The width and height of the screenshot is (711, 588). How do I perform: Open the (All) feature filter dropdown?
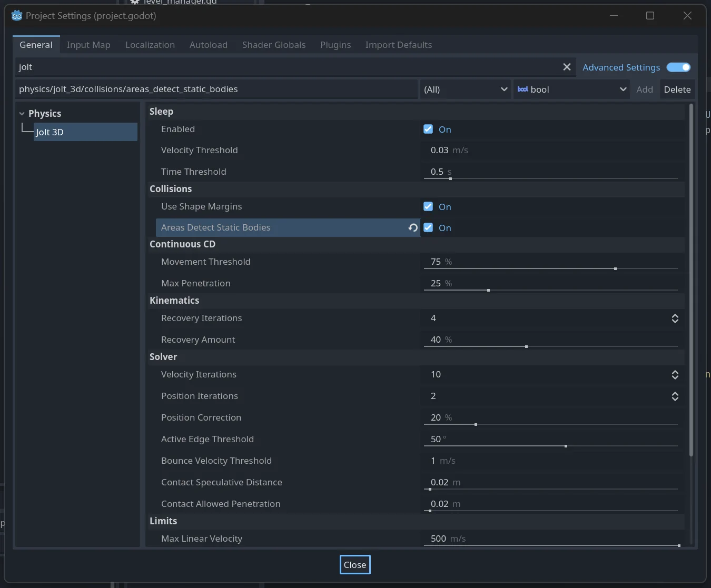click(465, 89)
